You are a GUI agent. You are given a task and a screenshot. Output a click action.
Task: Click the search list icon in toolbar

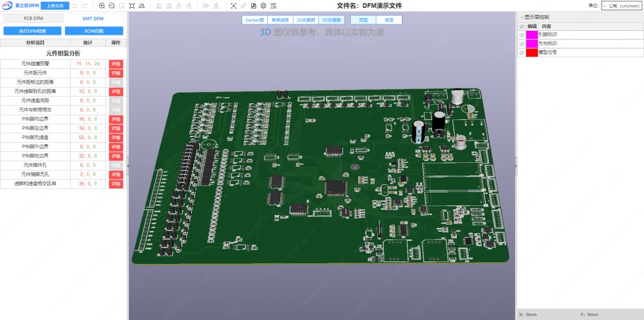(x=273, y=6)
